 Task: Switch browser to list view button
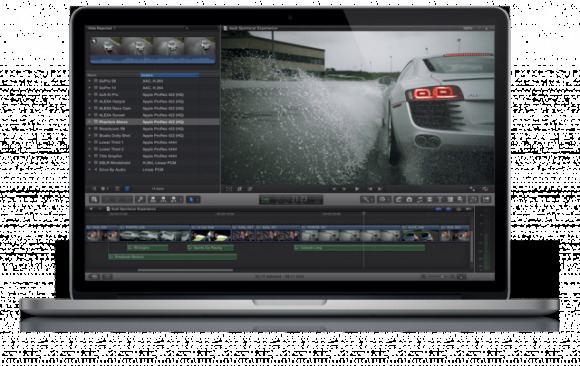(x=127, y=189)
